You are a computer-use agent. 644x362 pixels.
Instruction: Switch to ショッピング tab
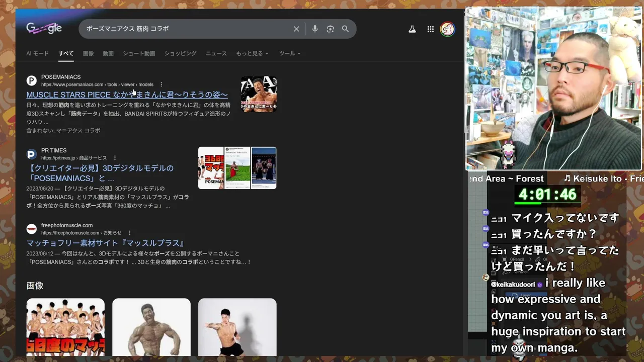pos(180,53)
